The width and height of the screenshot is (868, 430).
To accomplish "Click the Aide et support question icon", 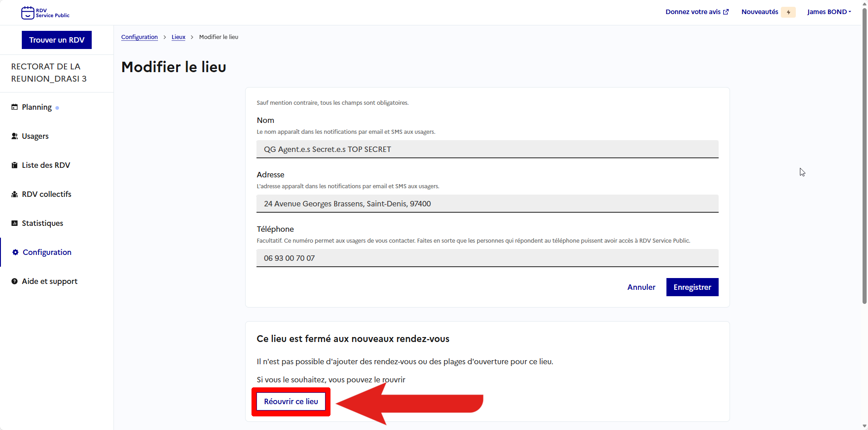I will 15,281.
